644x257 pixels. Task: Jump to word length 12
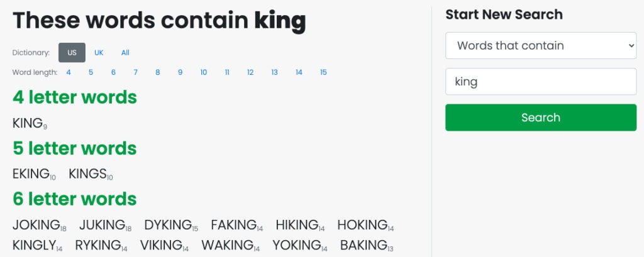click(x=250, y=72)
